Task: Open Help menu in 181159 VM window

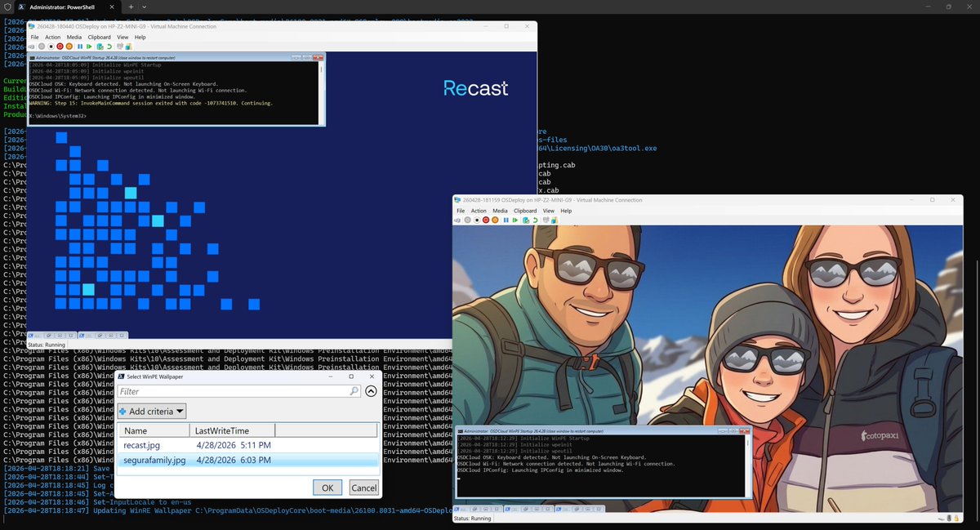Action: pyautogui.click(x=566, y=211)
